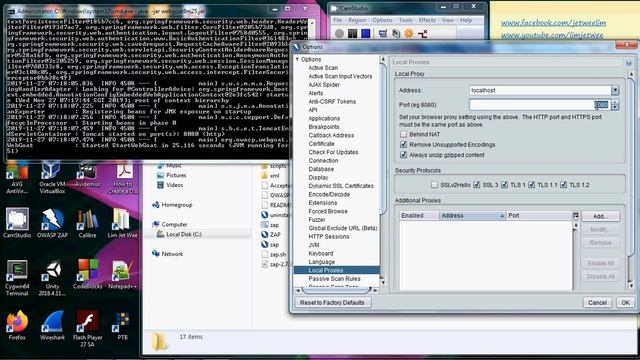Toggle TLS 1 protocol checkbox
Image resolution: width=640 pixels, height=360 pixels.
coord(504,185)
